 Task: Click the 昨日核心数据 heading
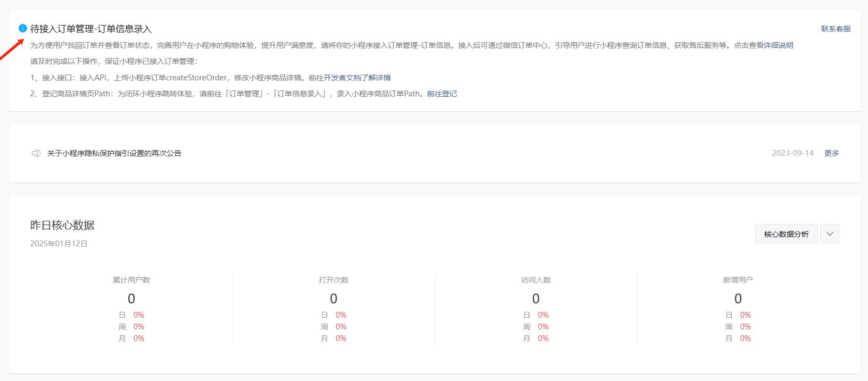62,225
